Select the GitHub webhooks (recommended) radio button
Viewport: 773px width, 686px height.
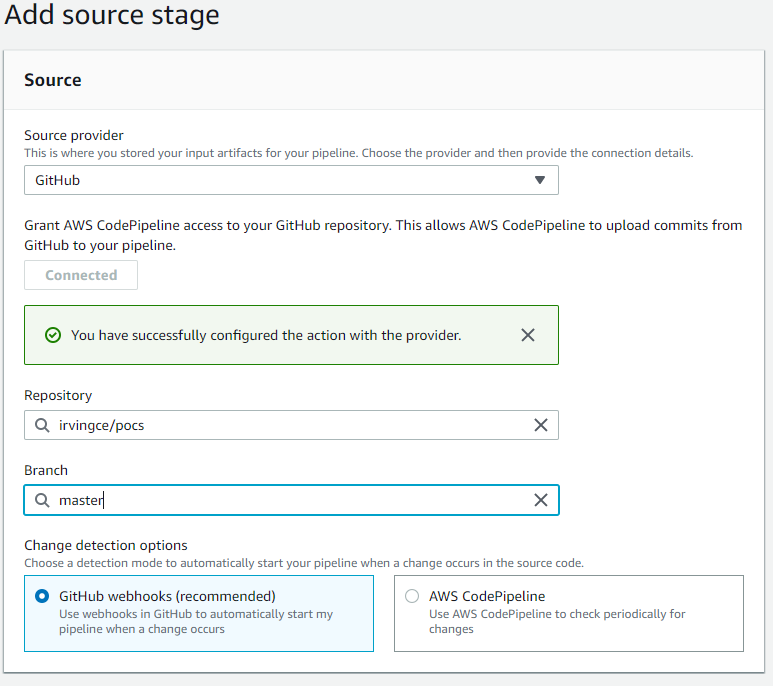tap(42, 596)
